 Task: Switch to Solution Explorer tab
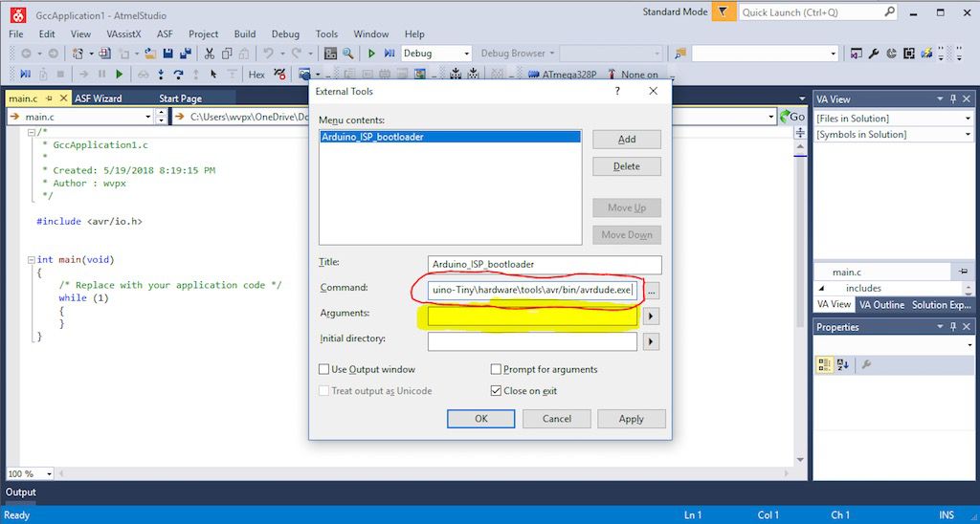pyautogui.click(x=942, y=304)
